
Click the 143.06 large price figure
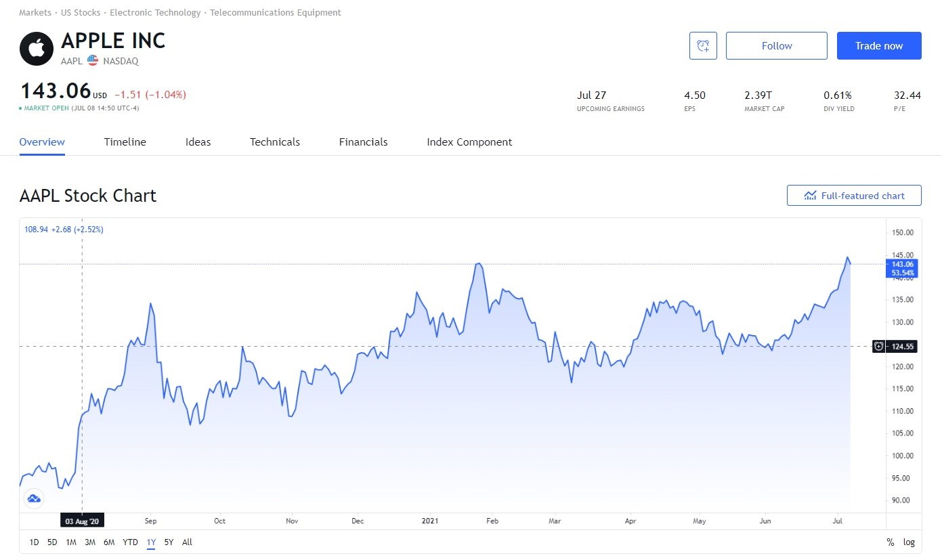pos(56,91)
